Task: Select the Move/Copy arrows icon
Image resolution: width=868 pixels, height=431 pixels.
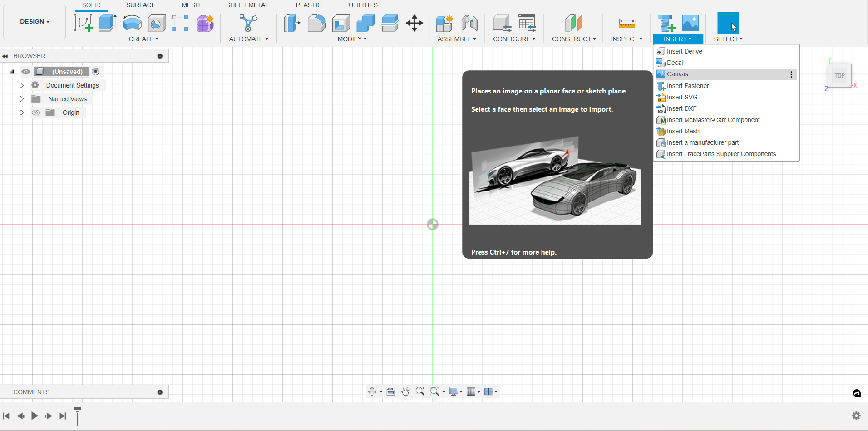Action: [x=414, y=23]
